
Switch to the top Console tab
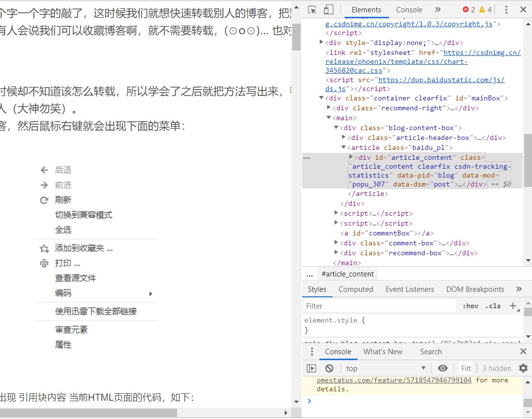point(409,10)
